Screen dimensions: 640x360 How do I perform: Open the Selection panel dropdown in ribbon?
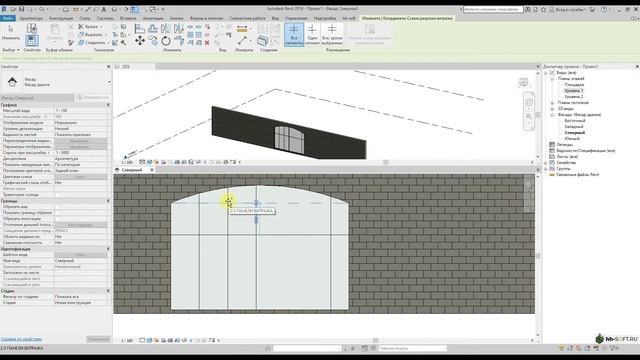(x=11, y=50)
